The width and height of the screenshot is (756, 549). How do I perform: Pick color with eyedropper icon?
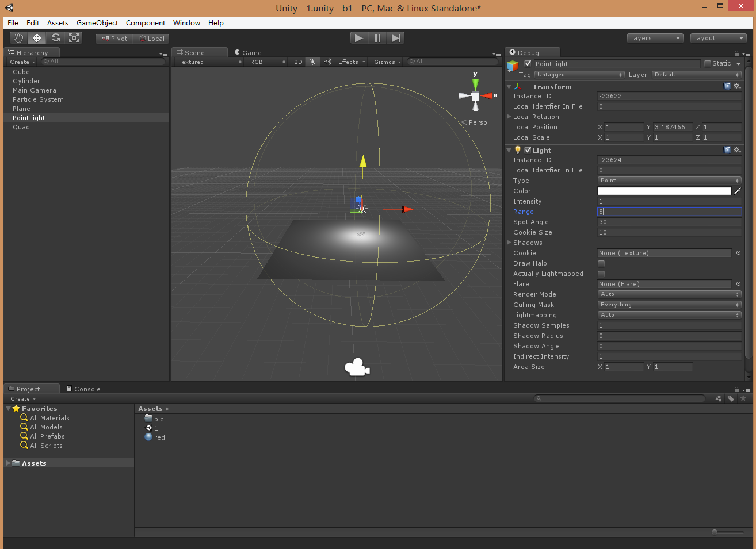pyautogui.click(x=738, y=191)
